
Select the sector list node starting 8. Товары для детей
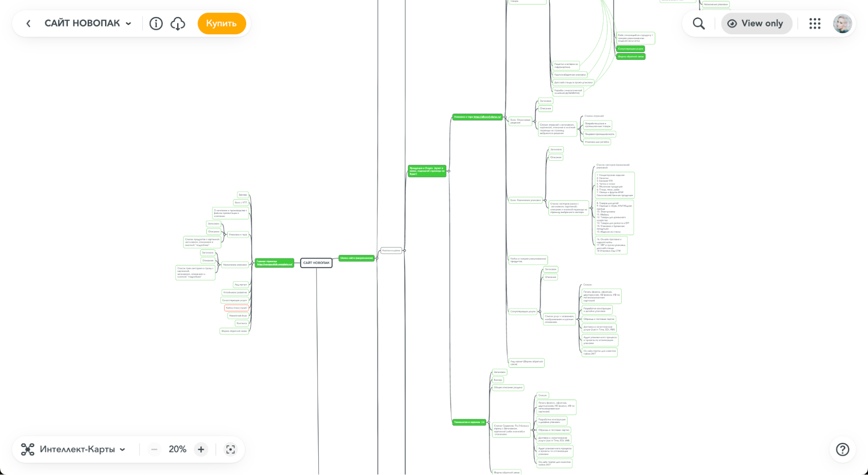point(614,217)
